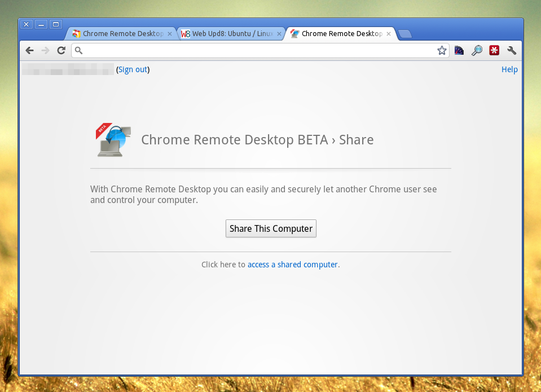Reload the current page
The image size is (541, 392).
coord(61,51)
